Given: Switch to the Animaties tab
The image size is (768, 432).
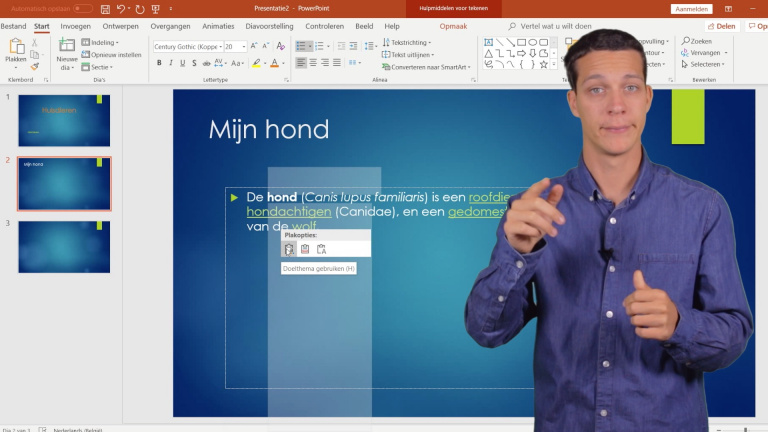Looking at the screenshot, I should [x=218, y=26].
